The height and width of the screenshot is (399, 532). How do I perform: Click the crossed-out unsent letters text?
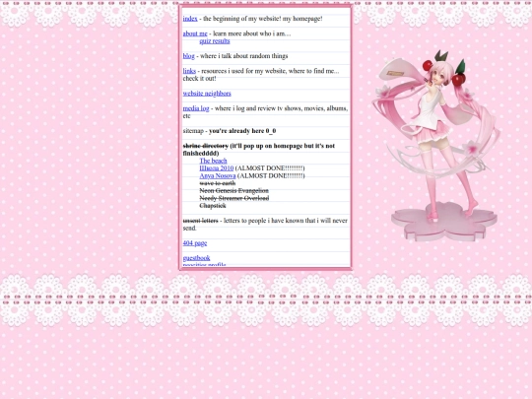tap(201, 221)
